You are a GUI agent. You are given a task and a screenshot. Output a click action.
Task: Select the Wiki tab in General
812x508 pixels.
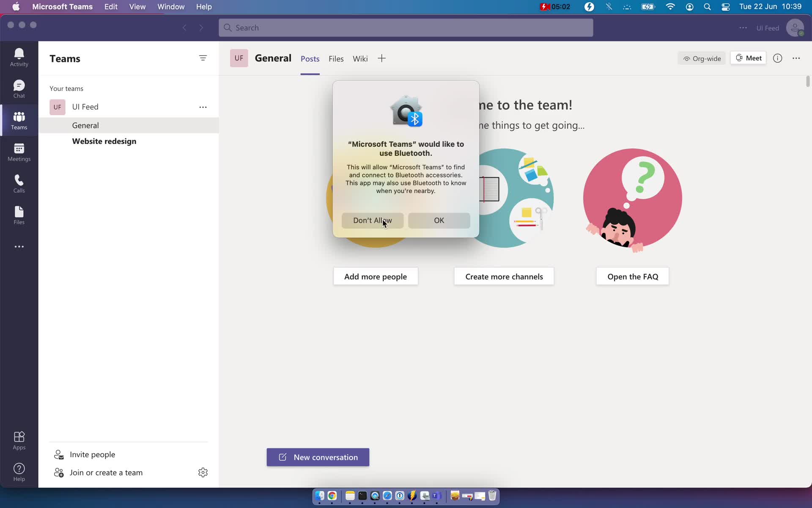[360, 58]
